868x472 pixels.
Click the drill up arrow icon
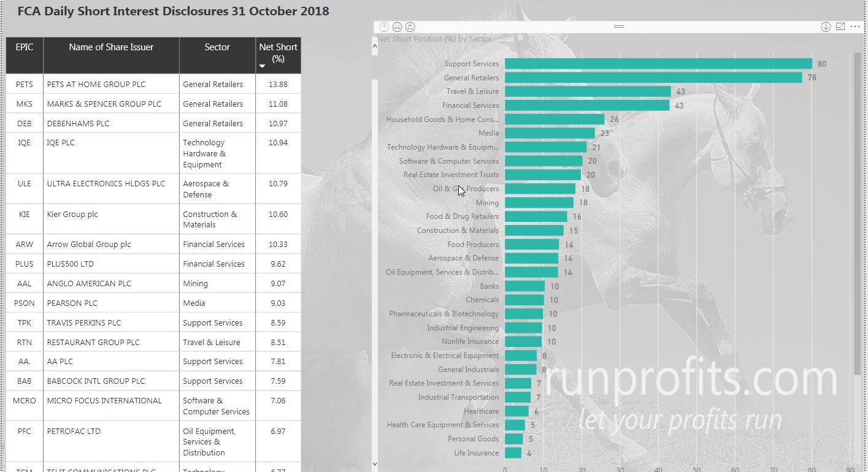point(384,27)
